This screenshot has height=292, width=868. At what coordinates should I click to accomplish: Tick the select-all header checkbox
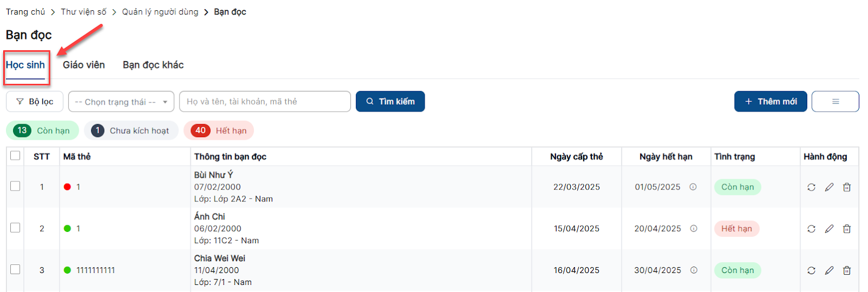[15, 156]
